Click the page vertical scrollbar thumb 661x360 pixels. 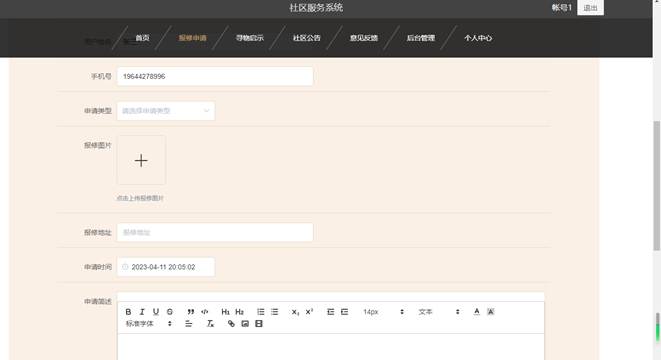tap(657, 185)
